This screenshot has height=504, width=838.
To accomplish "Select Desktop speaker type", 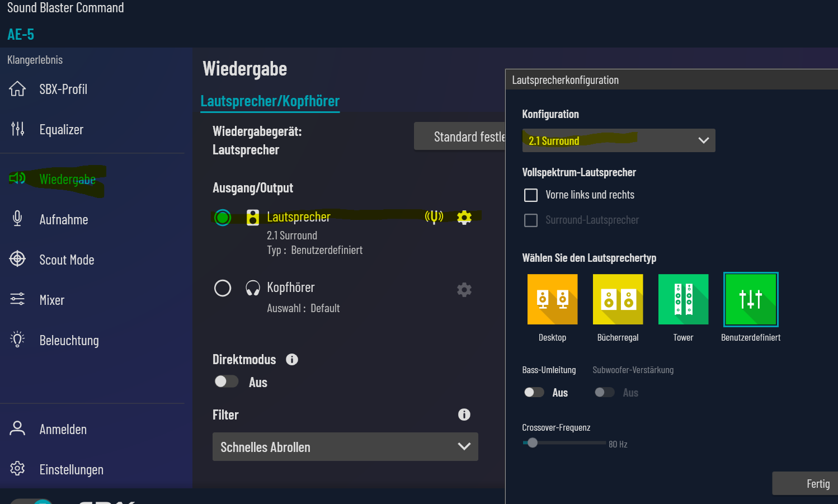I will (552, 299).
